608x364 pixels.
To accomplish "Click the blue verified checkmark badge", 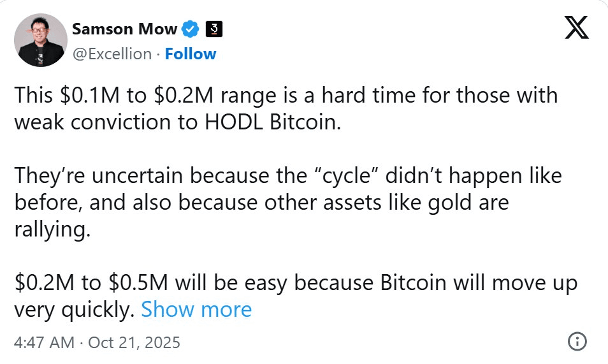I will [190, 29].
